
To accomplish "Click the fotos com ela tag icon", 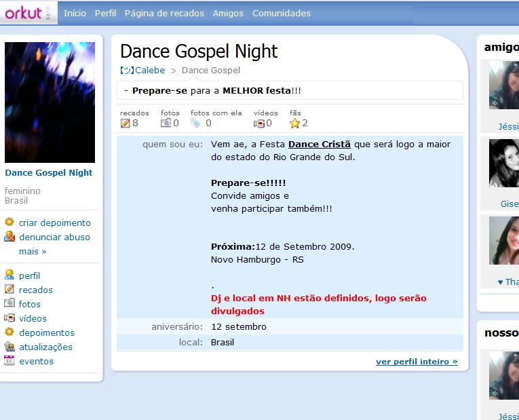I will point(196,123).
